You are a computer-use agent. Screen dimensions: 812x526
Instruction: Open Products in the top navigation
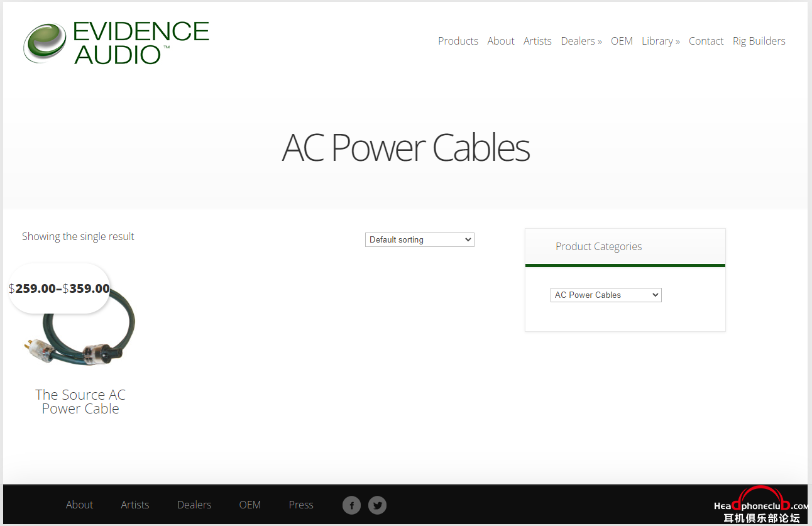coord(458,41)
